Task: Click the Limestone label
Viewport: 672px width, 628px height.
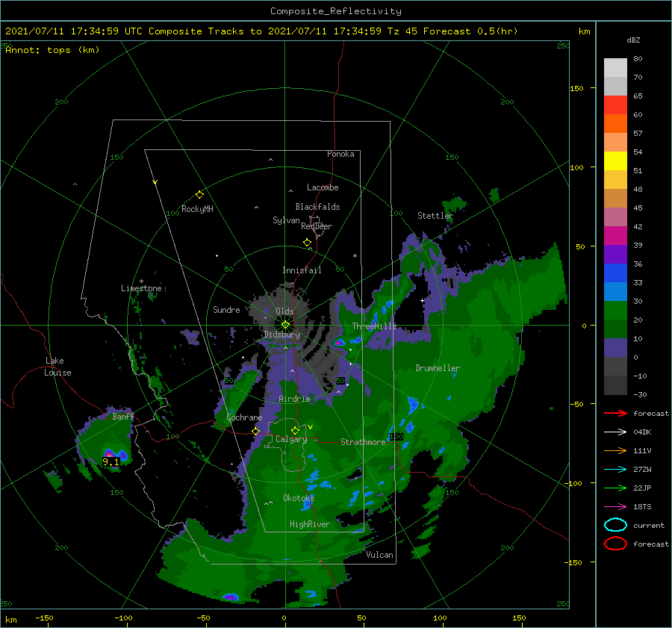Action: pyautogui.click(x=141, y=288)
